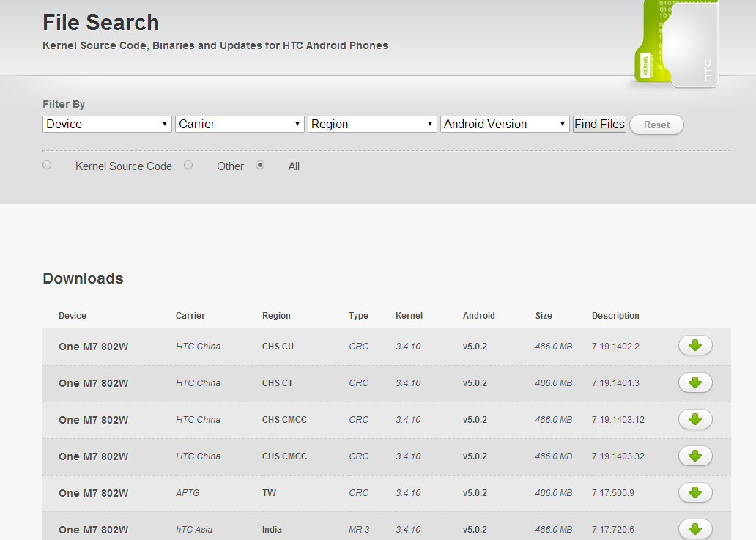Download the 7.19.1403.12 CHS CMCC file
756x540 pixels.
click(x=695, y=419)
